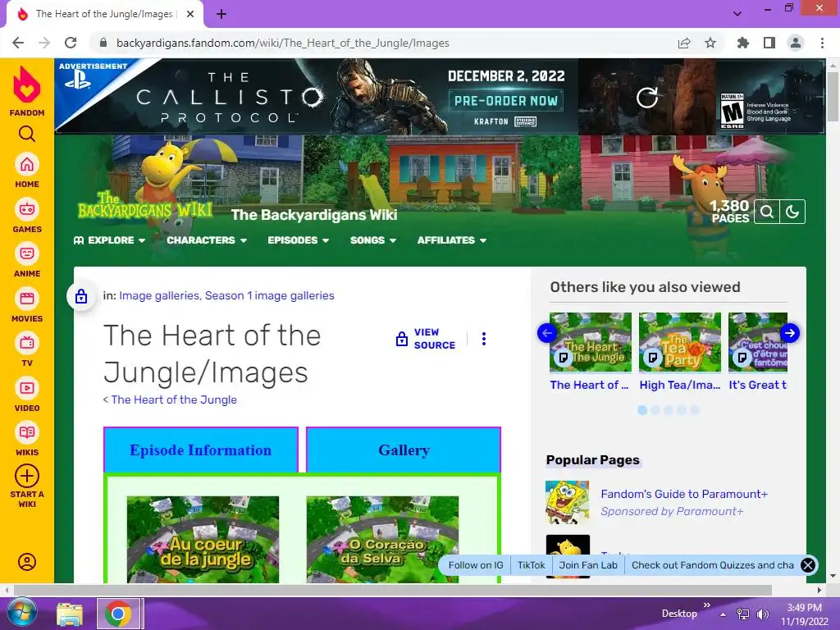Viewport: 840px width, 630px height.
Task: Open Season 1 image galleries category link
Action: [269, 295]
